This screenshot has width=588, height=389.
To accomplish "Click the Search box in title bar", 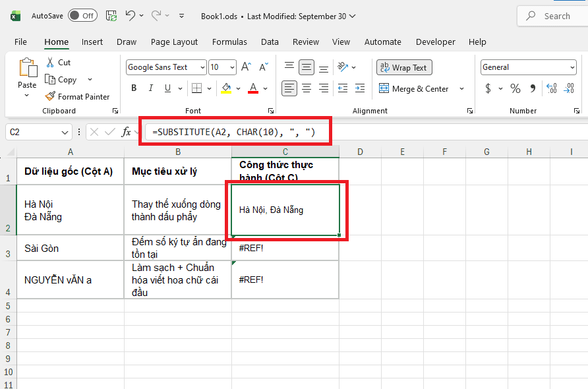I will (x=553, y=16).
